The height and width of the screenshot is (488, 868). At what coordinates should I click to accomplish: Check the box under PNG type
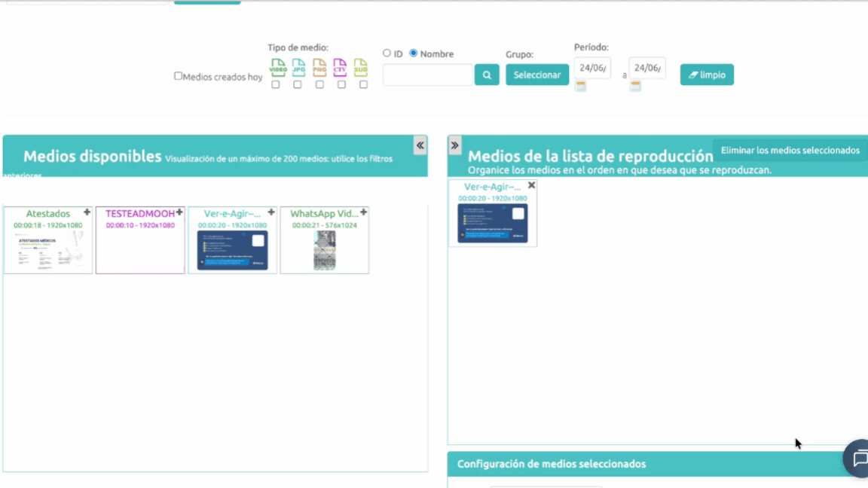coord(319,84)
